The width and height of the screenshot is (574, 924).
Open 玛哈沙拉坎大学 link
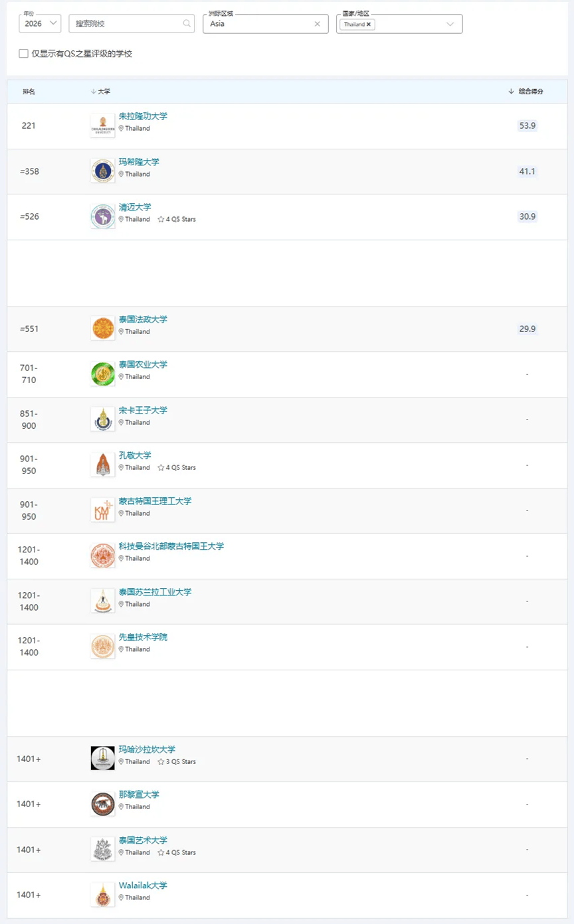pyautogui.click(x=147, y=749)
